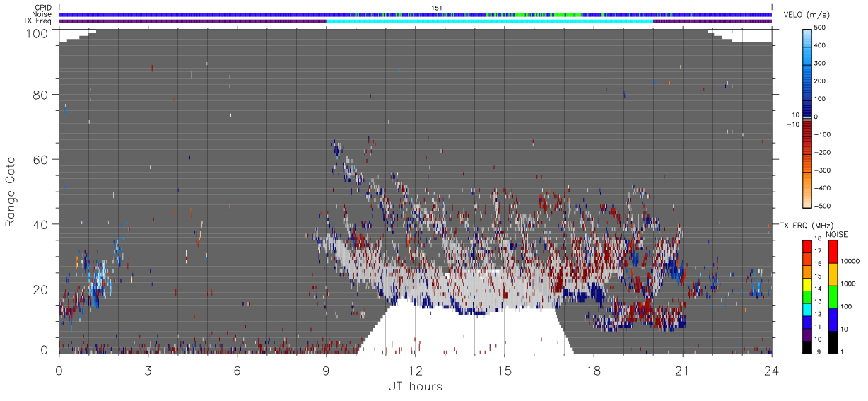Viewport: 868px width, 401px height.
Task: Click the UT hours axis title
Action: click(x=415, y=386)
